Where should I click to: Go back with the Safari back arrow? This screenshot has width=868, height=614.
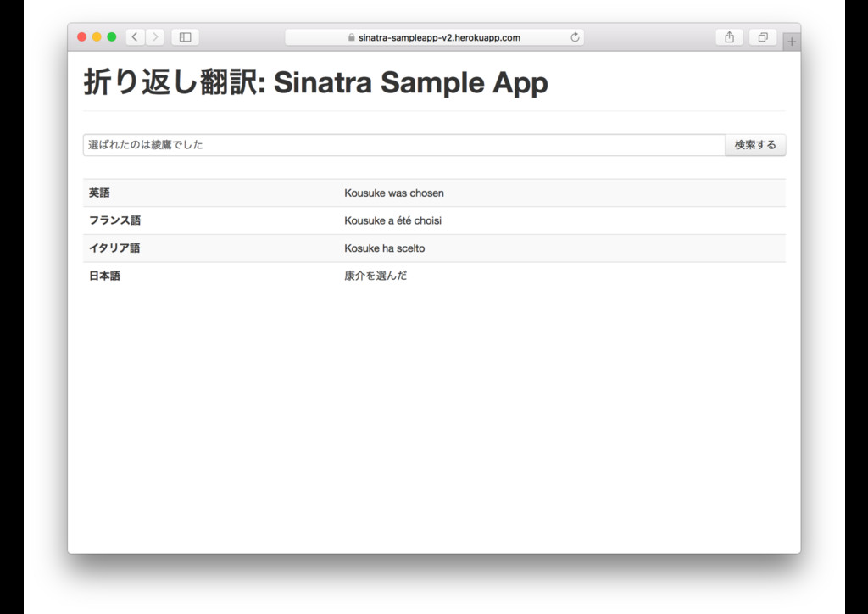tap(135, 37)
